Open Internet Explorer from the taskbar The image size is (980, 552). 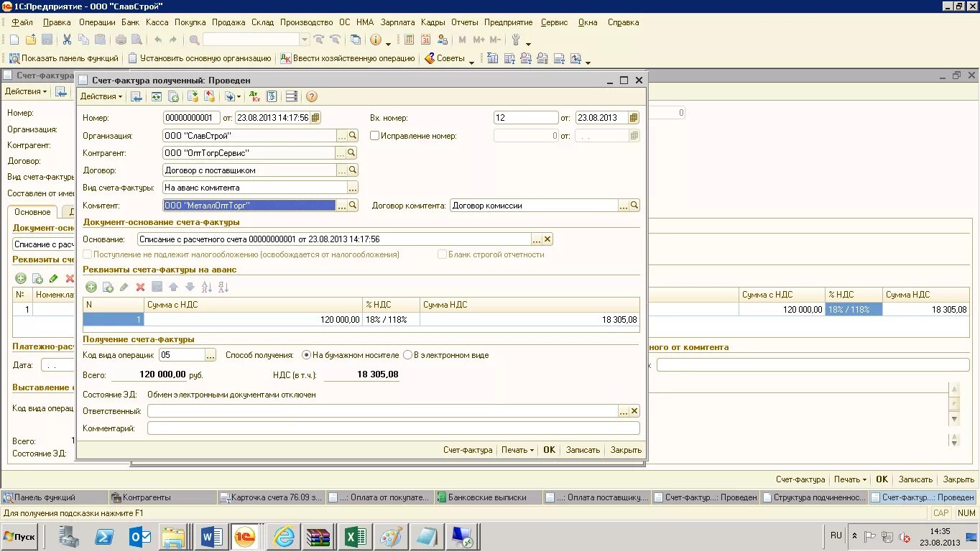(284, 537)
